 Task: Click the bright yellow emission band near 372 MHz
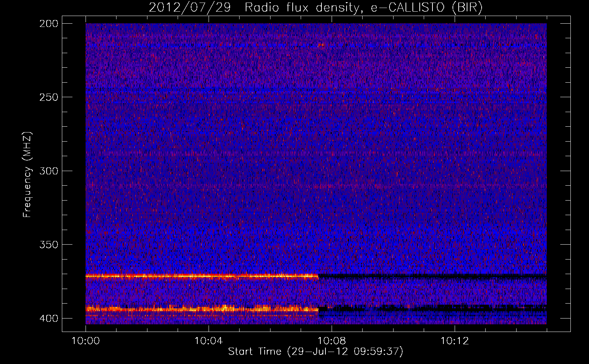(202, 276)
